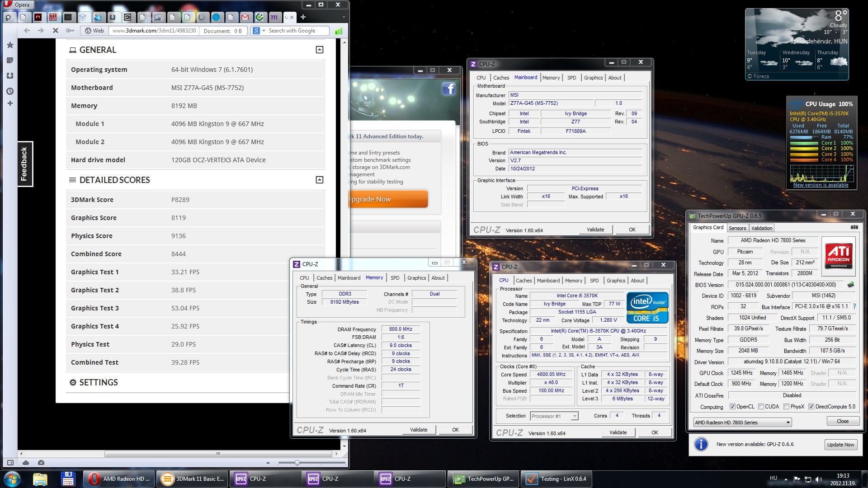868x488 pixels.
Task: Open Bookmarks star panel in sidebar
Action: click(x=10, y=45)
